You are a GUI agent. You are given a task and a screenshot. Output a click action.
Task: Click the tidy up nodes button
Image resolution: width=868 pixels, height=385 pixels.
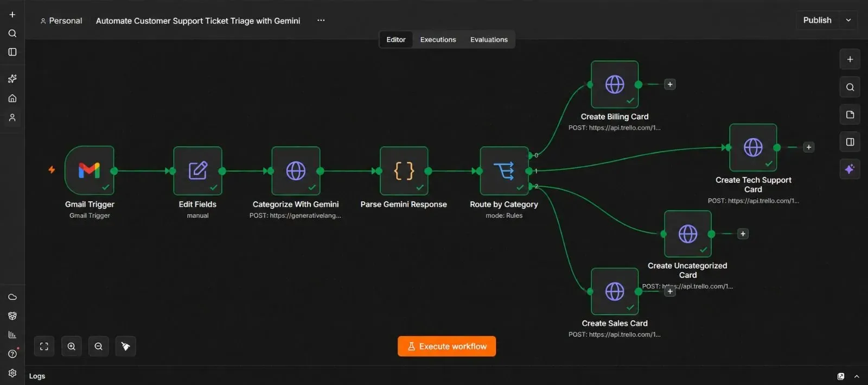[125, 346]
